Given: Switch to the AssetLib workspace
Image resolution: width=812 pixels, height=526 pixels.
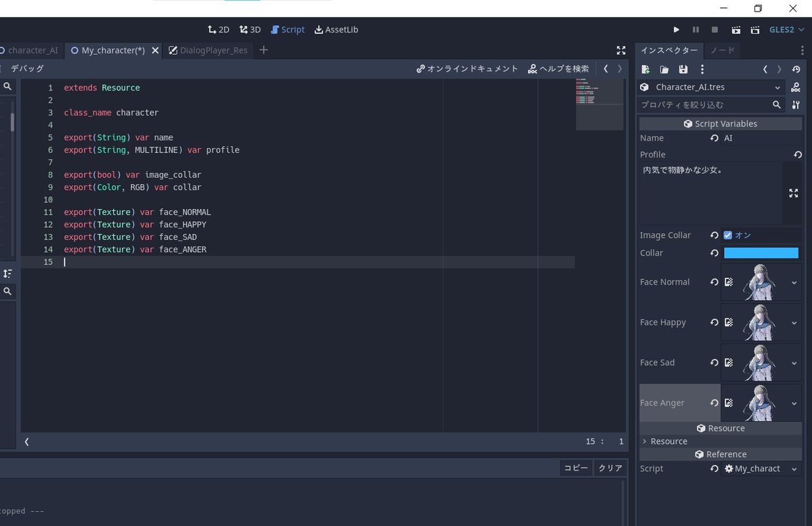Looking at the screenshot, I should click(336, 30).
